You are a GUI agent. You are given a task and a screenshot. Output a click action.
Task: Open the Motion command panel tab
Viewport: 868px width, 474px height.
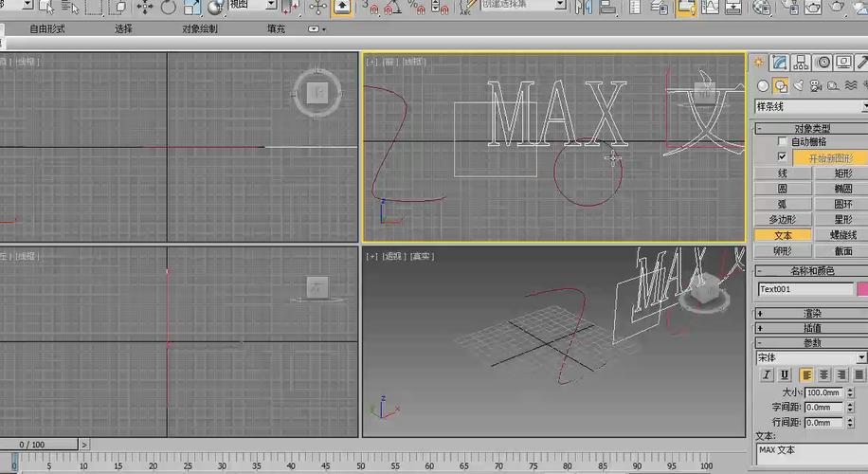coord(823,63)
